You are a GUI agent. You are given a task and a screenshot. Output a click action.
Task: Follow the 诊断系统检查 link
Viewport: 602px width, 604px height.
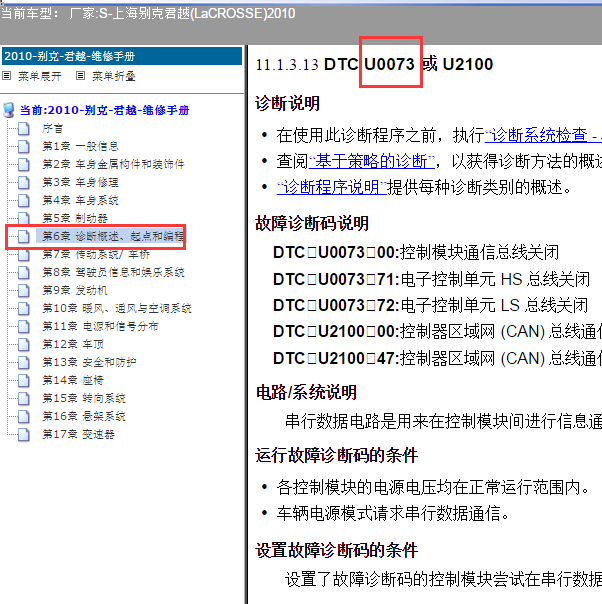click(x=543, y=135)
